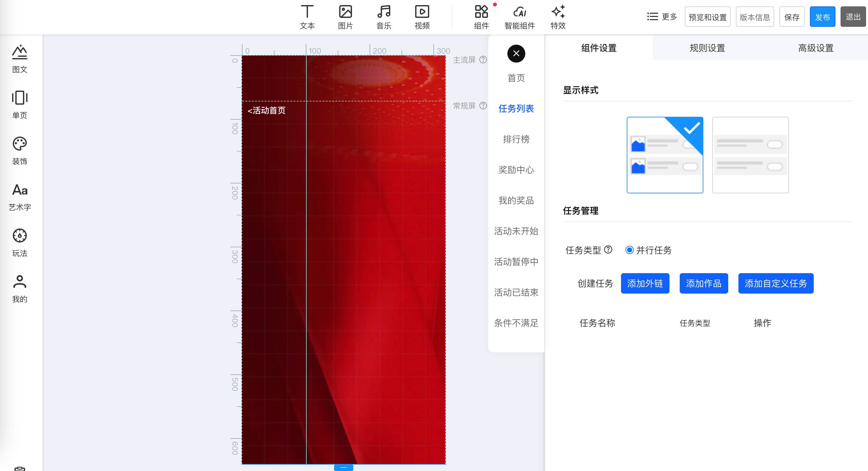Click 显示样式 section heading
Image resolution: width=868 pixels, height=471 pixels.
tap(580, 90)
